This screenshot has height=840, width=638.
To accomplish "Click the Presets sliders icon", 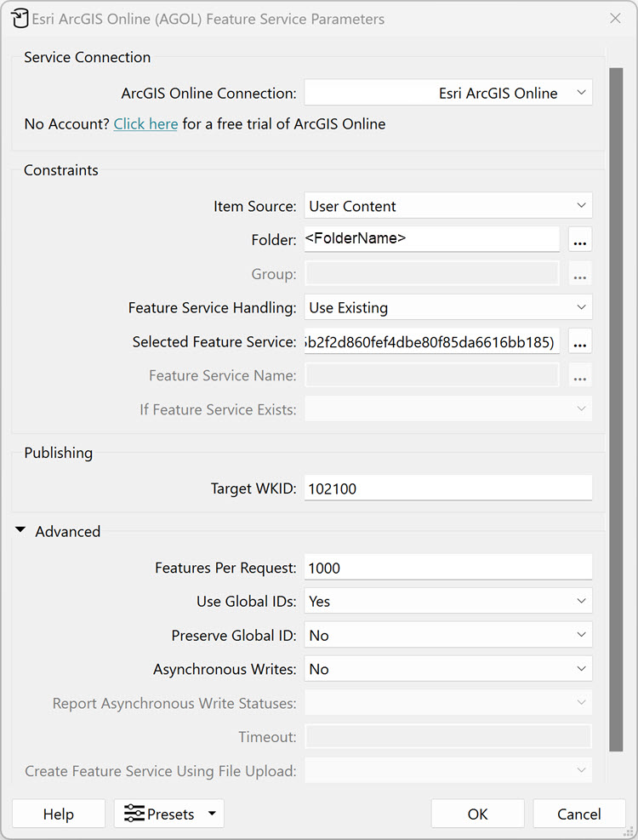I will (x=134, y=814).
